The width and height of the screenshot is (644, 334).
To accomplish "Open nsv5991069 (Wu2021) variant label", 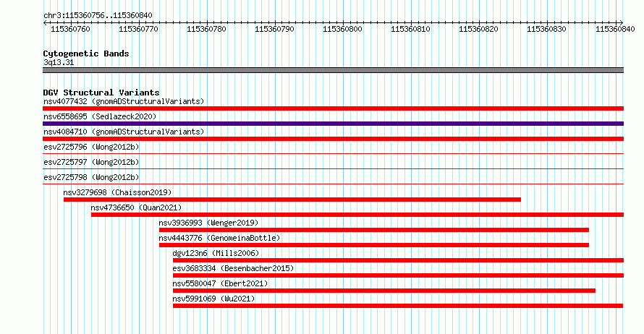I will tap(213, 299).
